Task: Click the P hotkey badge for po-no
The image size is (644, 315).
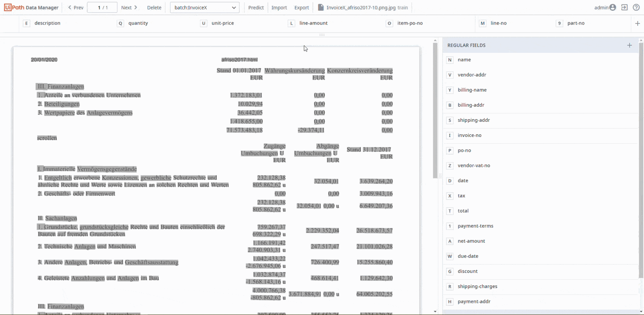Action: [x=450, y=151]
